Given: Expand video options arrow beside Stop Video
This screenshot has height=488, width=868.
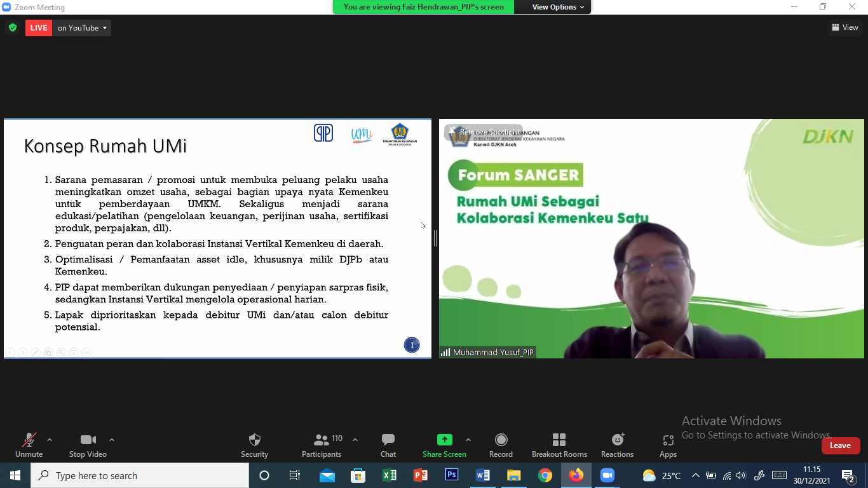Looking at the screenshot, I should (x=112, y=440).
